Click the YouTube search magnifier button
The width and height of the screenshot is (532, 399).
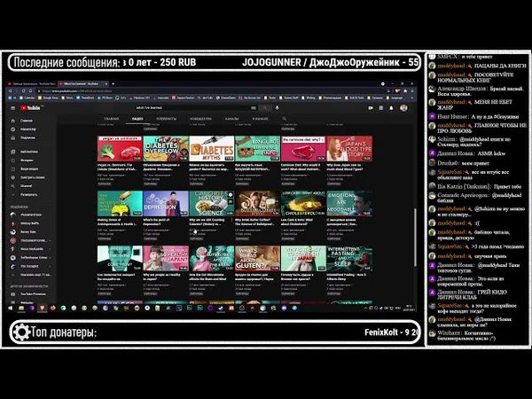pos(265,108)
